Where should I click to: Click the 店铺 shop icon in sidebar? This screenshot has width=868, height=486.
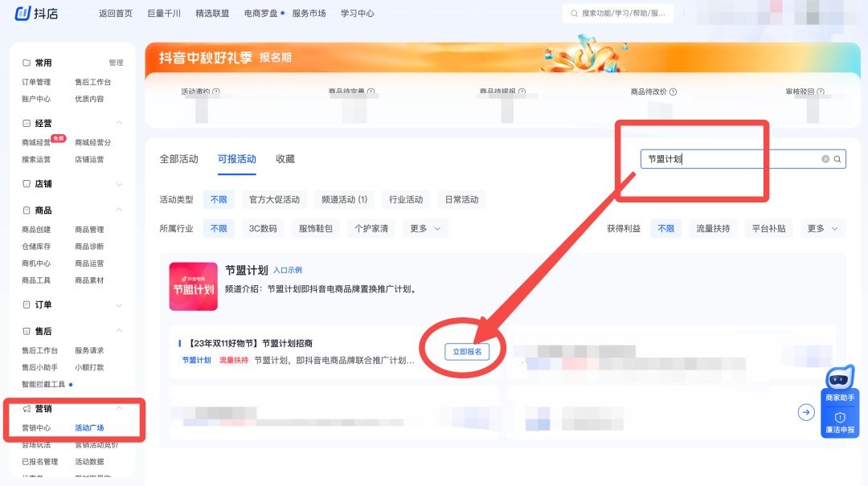26,184
